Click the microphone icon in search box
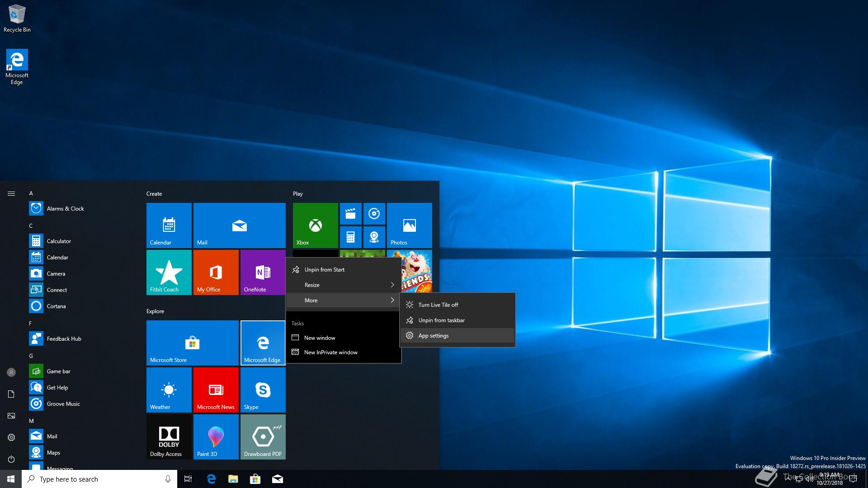The height and width of the screenshot is (488, 868). coord(168,479)
